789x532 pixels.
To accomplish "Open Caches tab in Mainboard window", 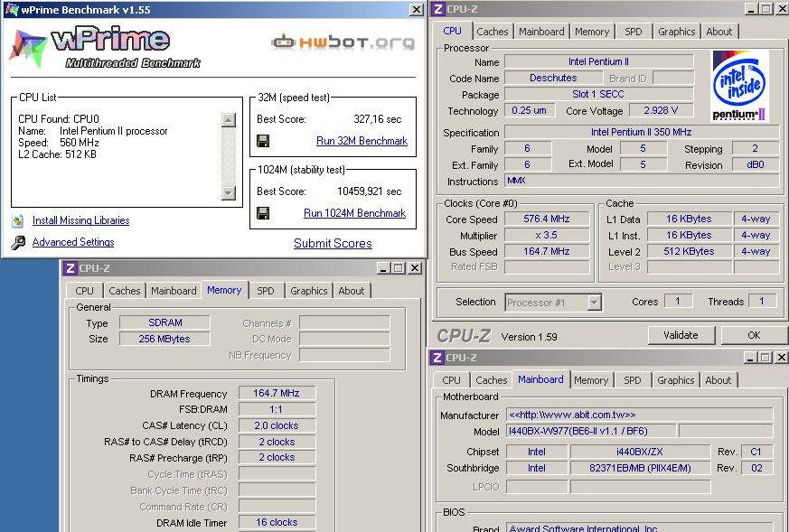I will pyautogui.click(x=491, y=380).
